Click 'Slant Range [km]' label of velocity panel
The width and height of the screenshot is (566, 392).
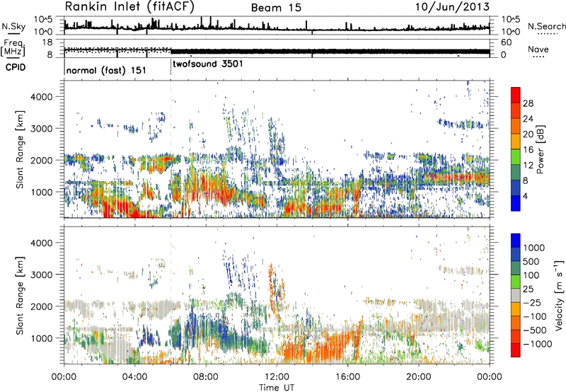click(20, 295)
